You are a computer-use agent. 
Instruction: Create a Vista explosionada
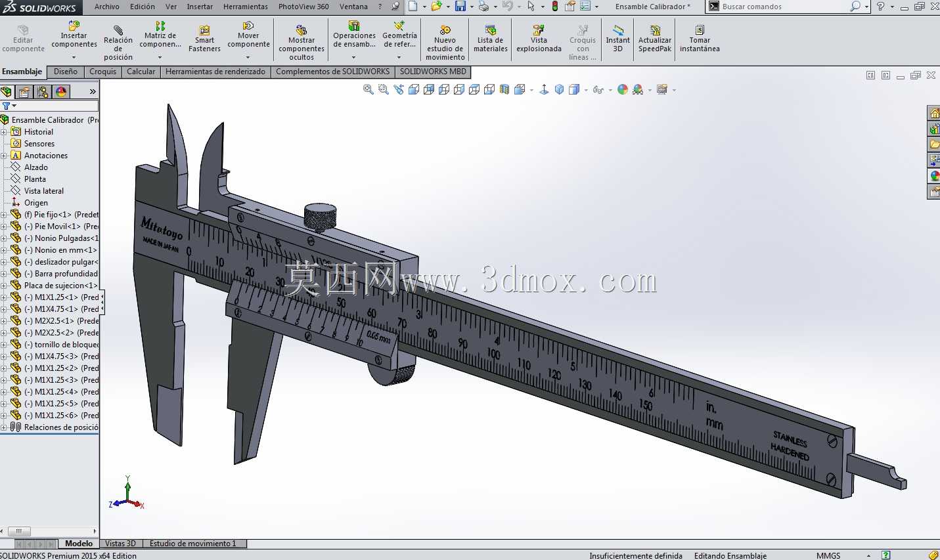539,38
